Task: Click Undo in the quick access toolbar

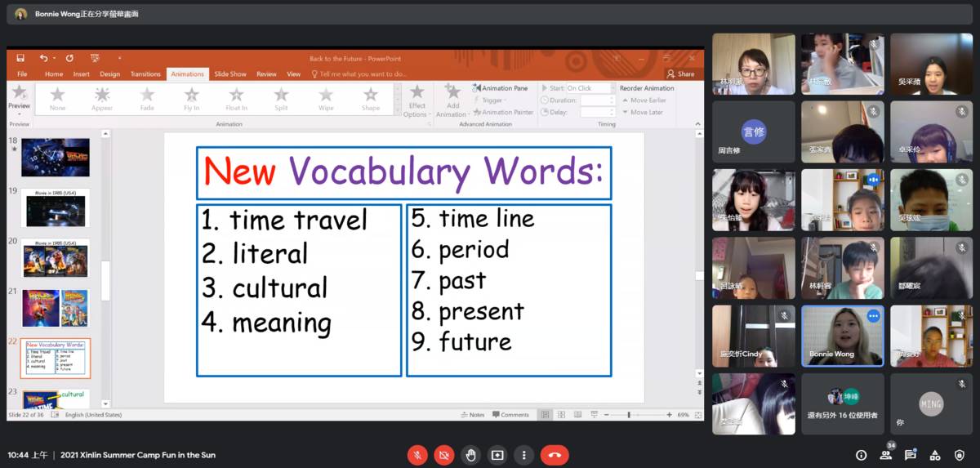Action: pyautogui.click(x=43, y=58)
